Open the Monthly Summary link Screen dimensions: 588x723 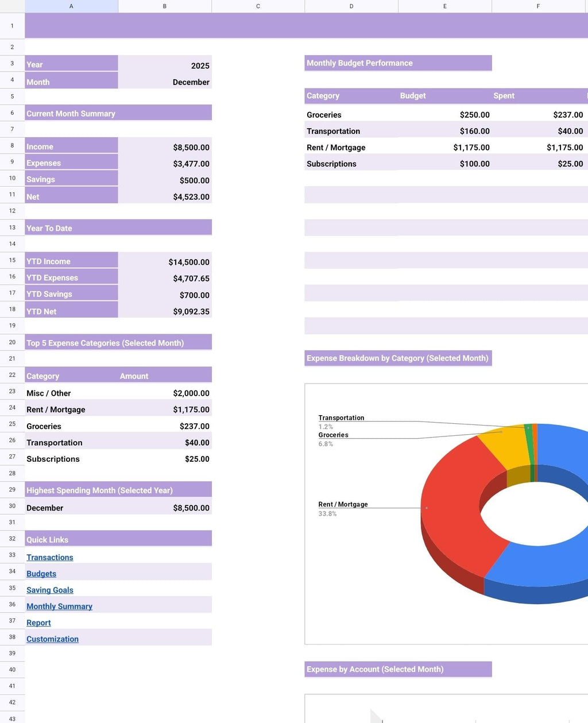59,606
